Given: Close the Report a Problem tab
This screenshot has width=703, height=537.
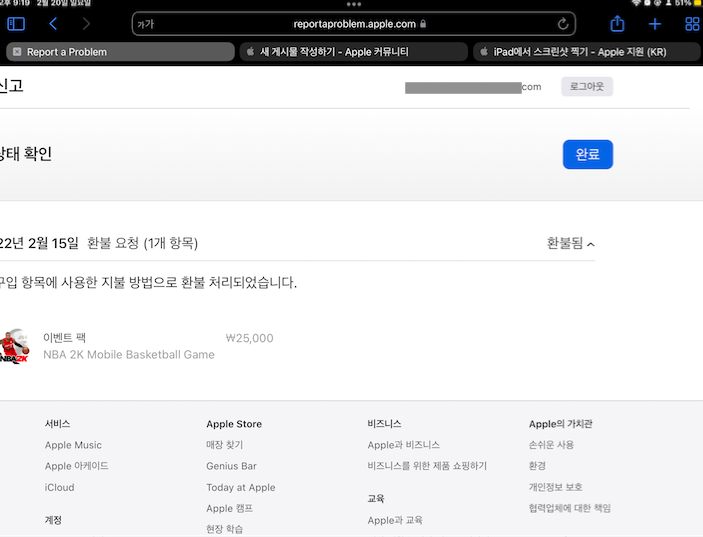Looking at the screenshot, I should 17,52.
